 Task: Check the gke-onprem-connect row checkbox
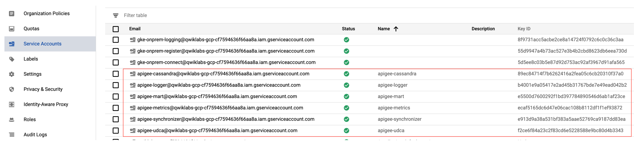115,62
